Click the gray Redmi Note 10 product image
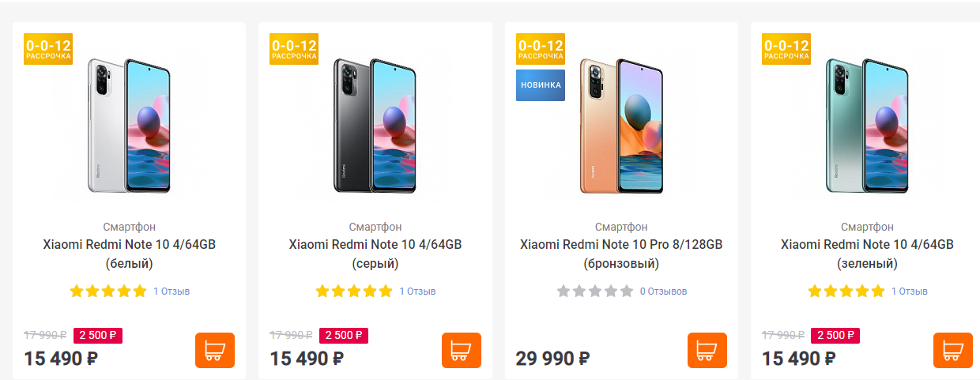Image resolution: width=980 pixels, height=380 pixels. pyautogui.click(x=375, y=125)
